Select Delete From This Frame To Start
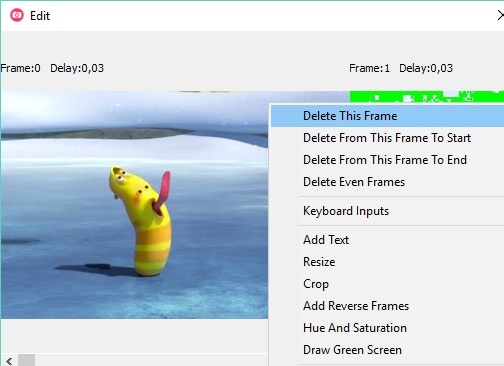Viewport: 504px width, 366px height. (387, 138)
